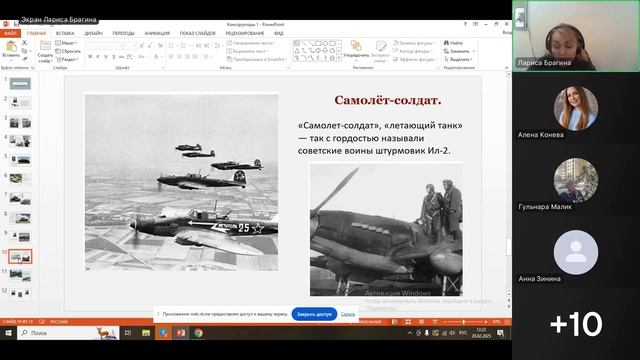Click Направление текста button
The height and width of the screenshot is (360, 640).
click(x=251, y=43)
